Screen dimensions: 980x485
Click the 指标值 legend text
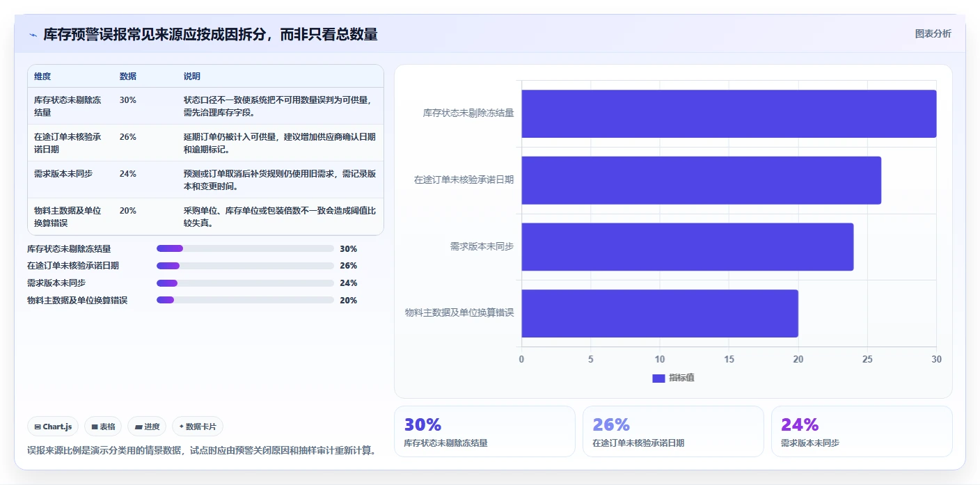pyautogui.click(x=681, y=378)
